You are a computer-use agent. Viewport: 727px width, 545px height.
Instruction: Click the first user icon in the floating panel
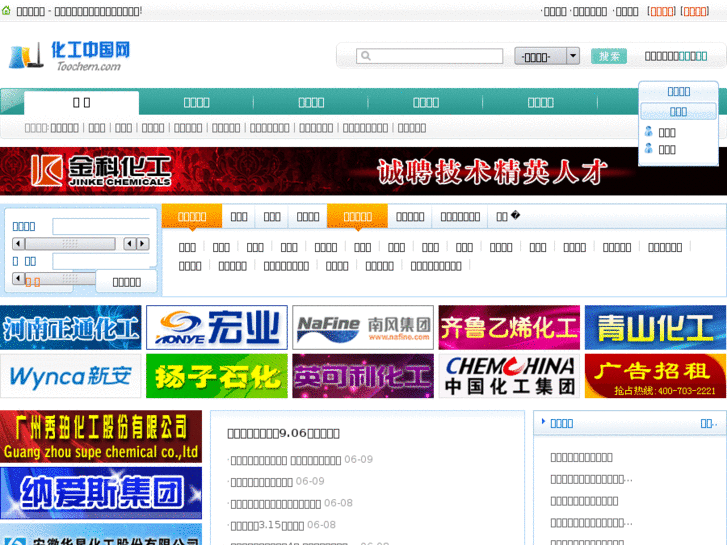pos(649,132)
